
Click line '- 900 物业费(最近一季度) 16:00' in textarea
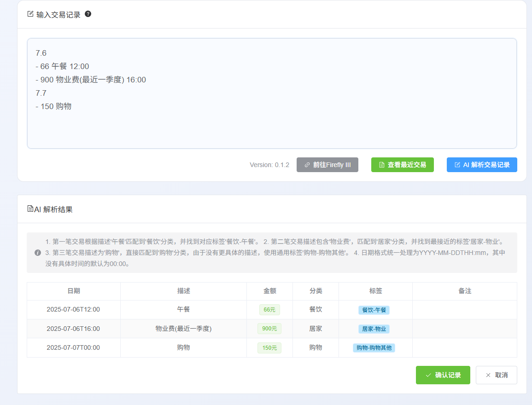pos(91,80)
